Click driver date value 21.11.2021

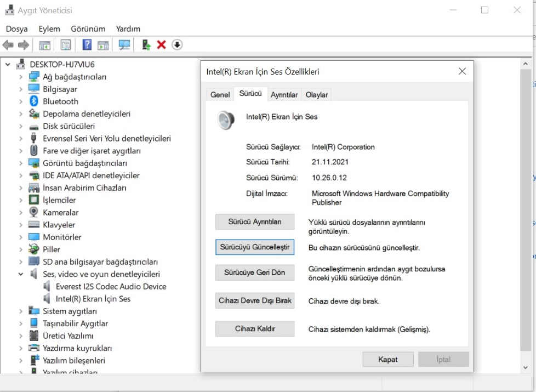tap(330, 162)
